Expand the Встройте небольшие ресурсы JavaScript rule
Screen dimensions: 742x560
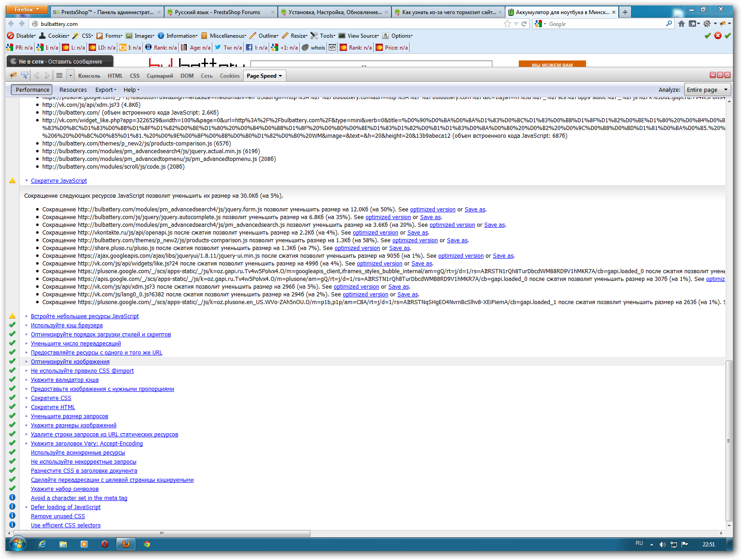point(27,316)
